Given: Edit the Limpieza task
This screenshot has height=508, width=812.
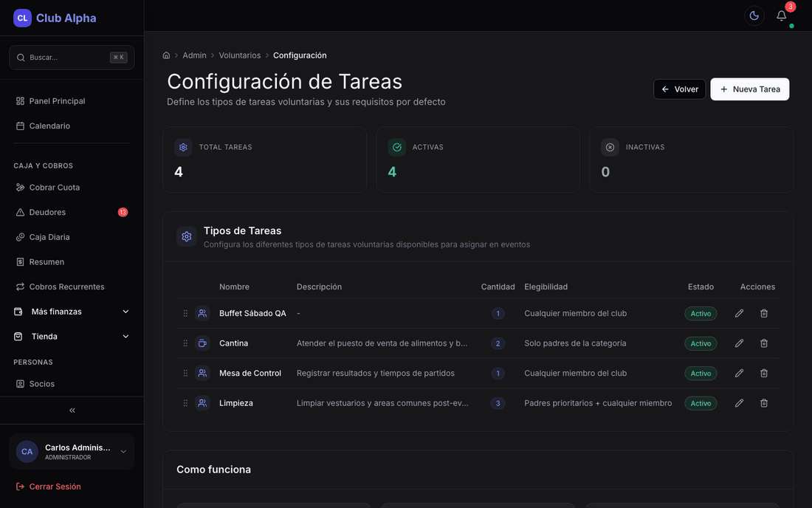Looking at the screenshot, I should pyautogui.click(x=739, y=403).
